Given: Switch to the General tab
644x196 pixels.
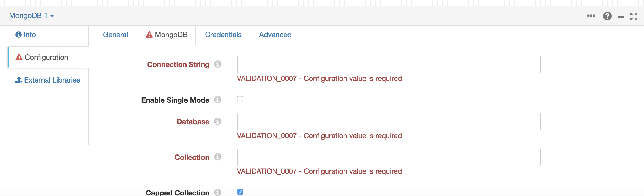Looking at the screenshot, I should [115, 35].
